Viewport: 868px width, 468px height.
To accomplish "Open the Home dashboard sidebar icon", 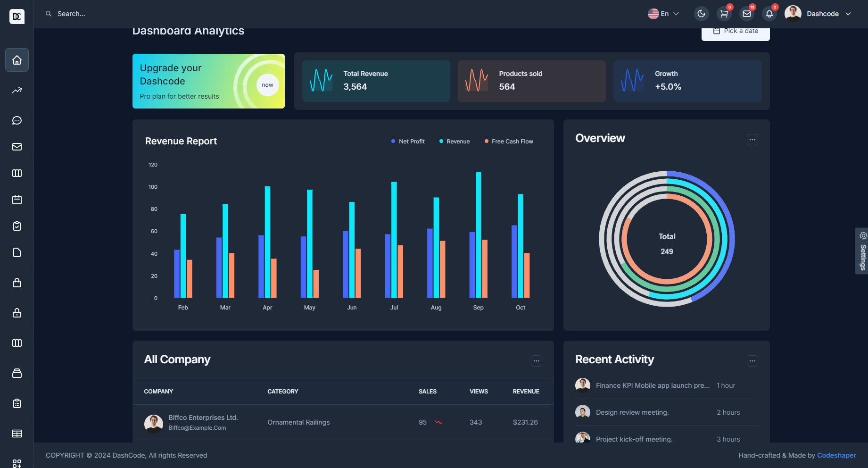I will click(x=17, y=60).
